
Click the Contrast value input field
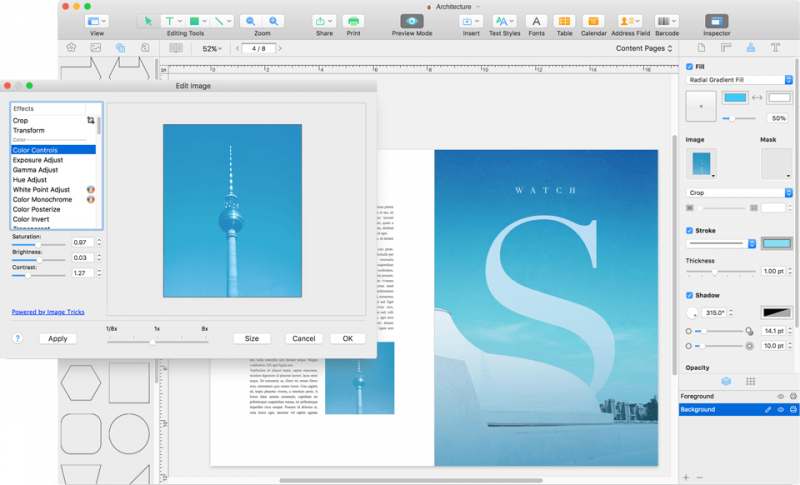tap(83, 272)
